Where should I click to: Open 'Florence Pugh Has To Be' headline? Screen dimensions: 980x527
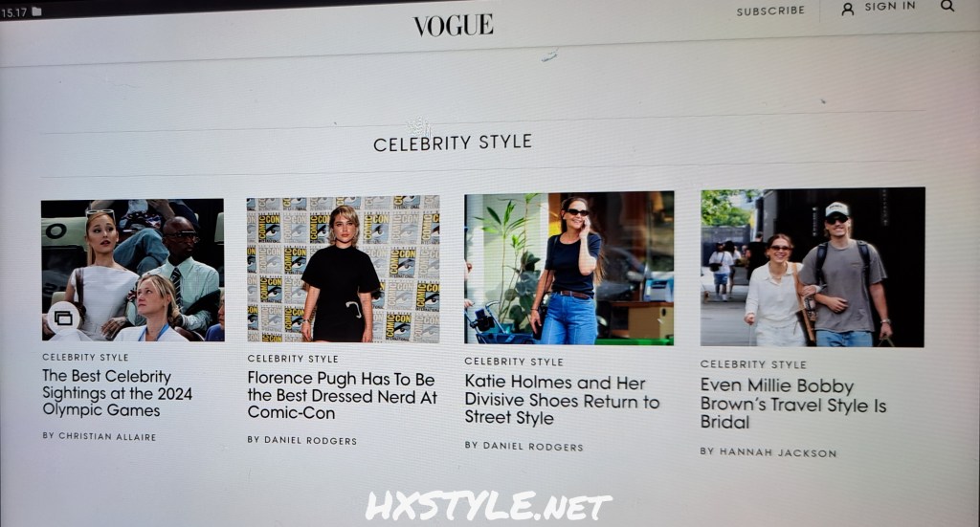point(342,396)
